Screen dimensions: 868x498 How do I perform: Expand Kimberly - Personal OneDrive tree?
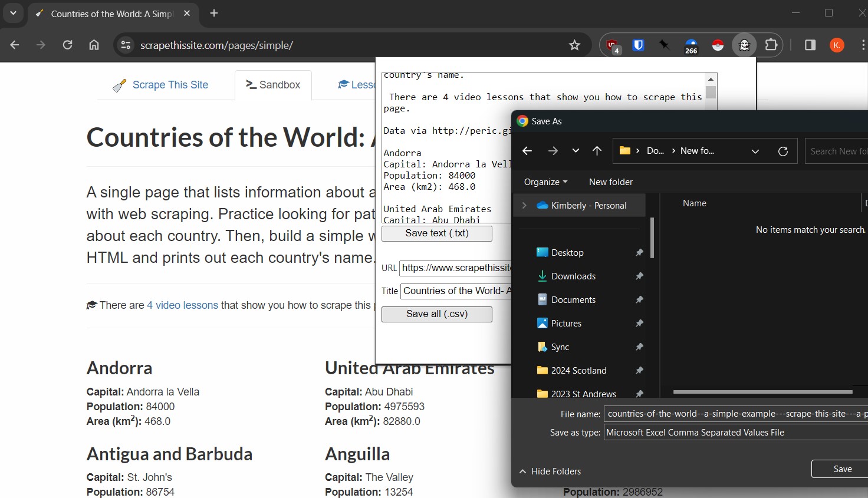coord(524,206)
